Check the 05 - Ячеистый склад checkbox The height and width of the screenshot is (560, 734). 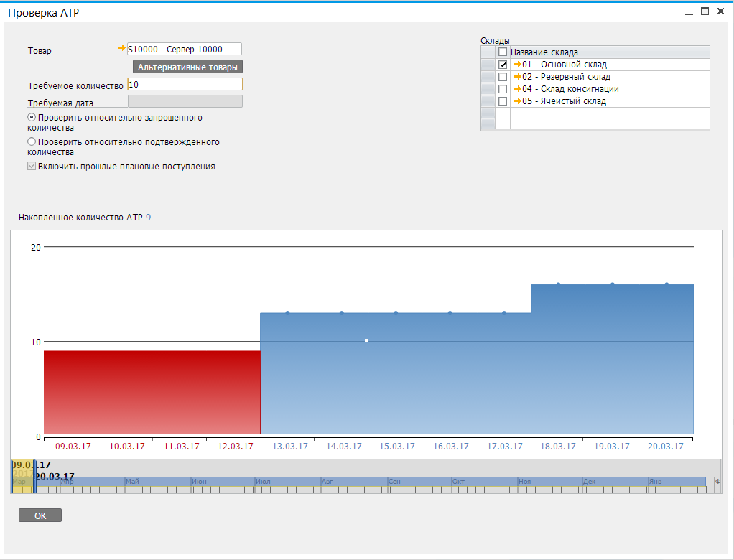tap(503, 101)
